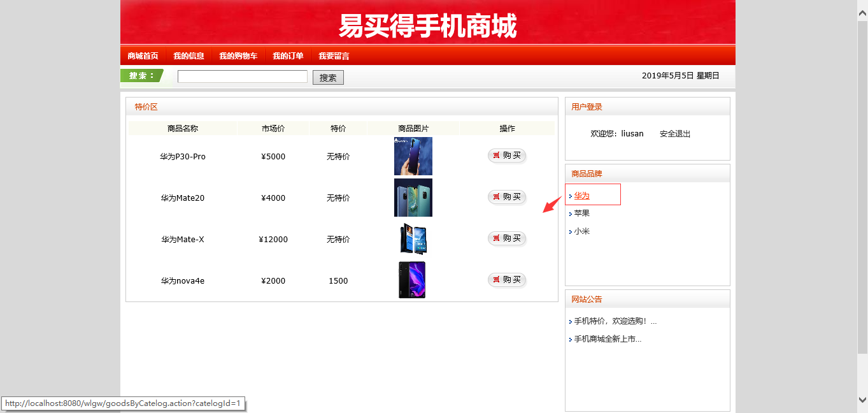Click the 特价区 panel title
This screenshot has height=413, width=868.
click(146, 107)
